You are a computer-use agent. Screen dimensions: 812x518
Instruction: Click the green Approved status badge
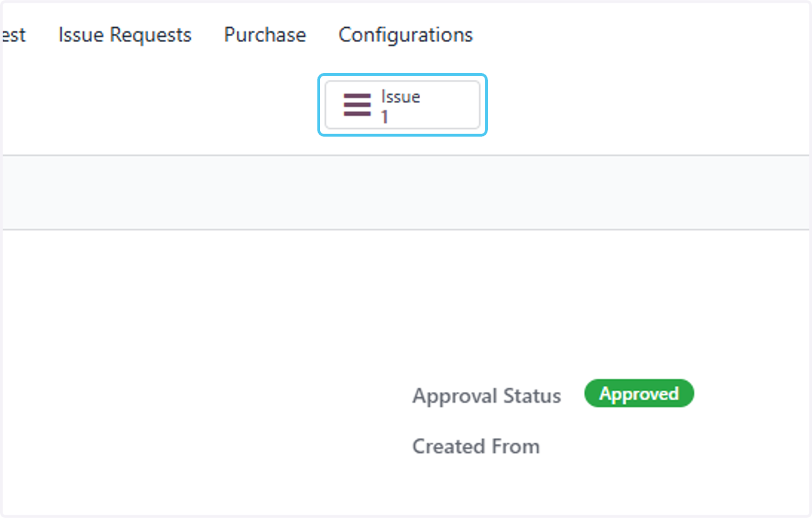639,393
